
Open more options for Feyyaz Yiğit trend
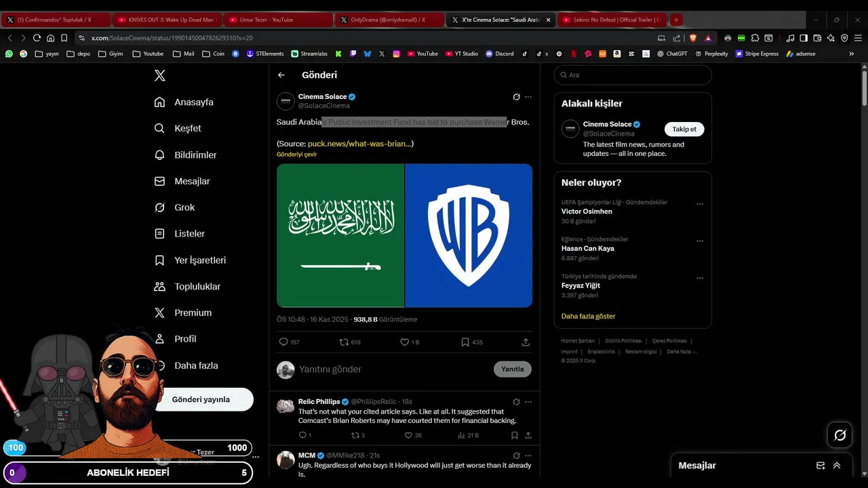[700, 278]
